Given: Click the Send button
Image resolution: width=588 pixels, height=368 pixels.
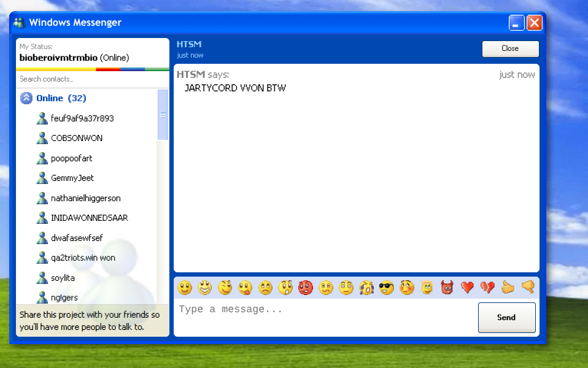Looking at the screenshot, I should (x=506, y=318).
